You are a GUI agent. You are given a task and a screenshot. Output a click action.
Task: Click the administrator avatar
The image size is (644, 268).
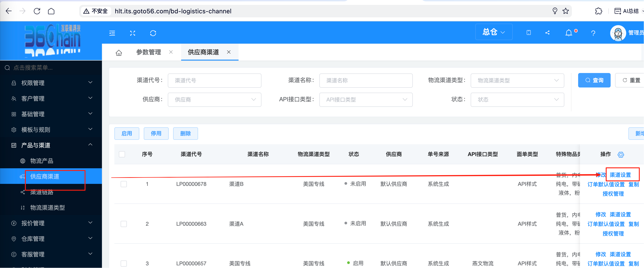pyautogui.click(x=618, y=33)
